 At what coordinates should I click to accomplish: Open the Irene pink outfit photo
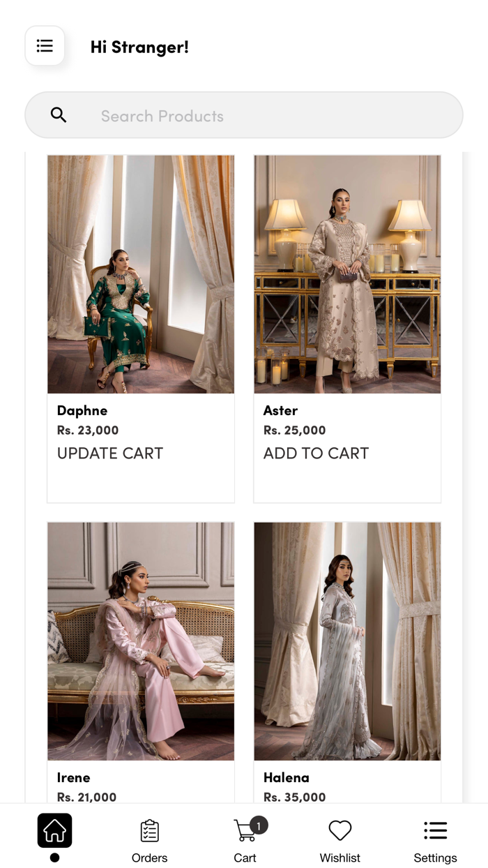pos(141,641)
